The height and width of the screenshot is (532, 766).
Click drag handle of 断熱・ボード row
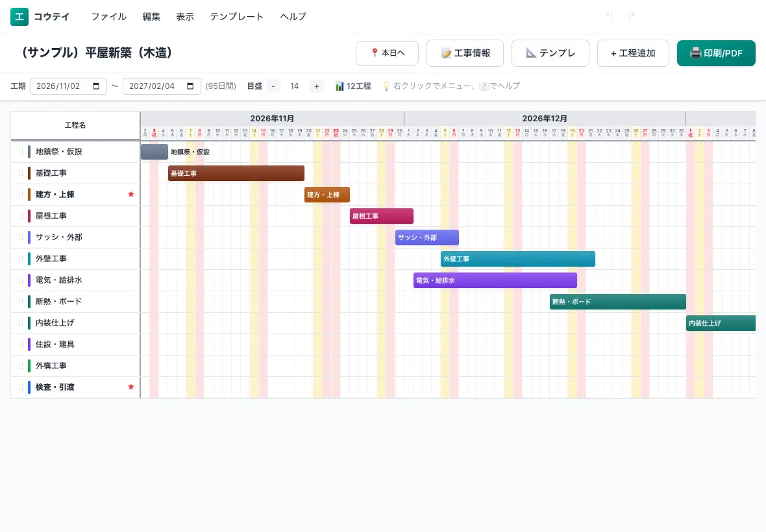(21, 302)
